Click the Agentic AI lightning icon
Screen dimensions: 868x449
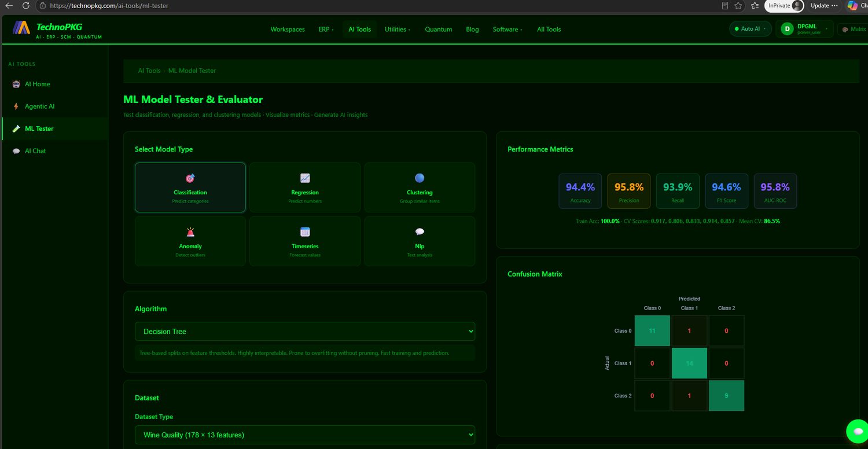pos(16,106)
